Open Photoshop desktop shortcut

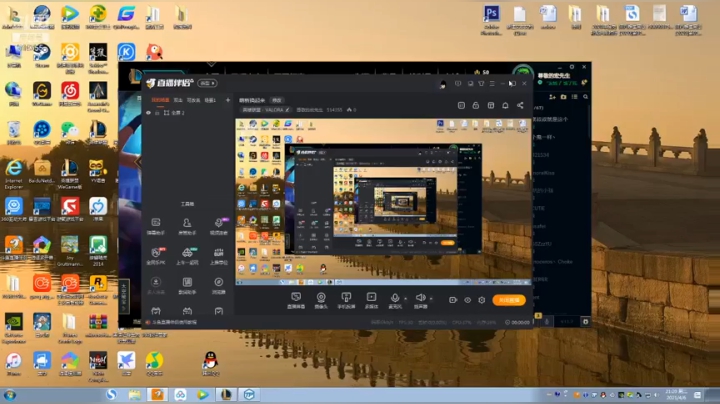pos(491,19)
